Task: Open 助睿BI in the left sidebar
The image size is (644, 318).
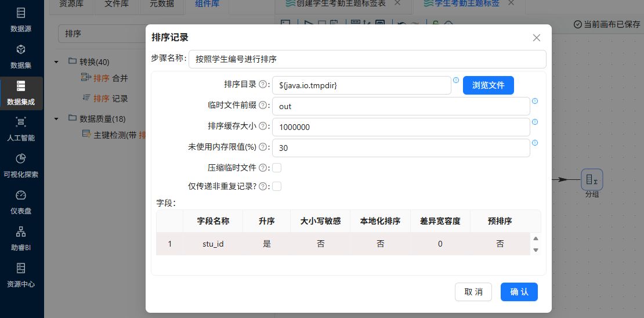Action: coord(21,239)
